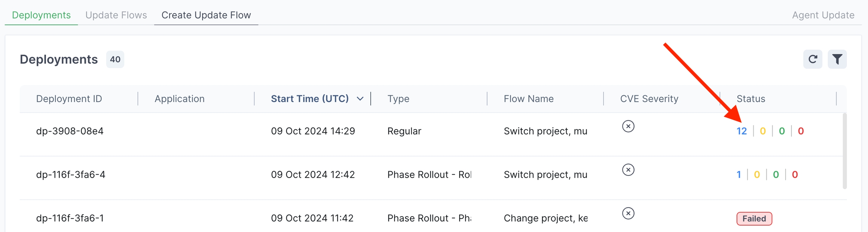Click CVE severity icon for dp-3908-08e4
The image size is (868, 232).
[x=628, y=126]
